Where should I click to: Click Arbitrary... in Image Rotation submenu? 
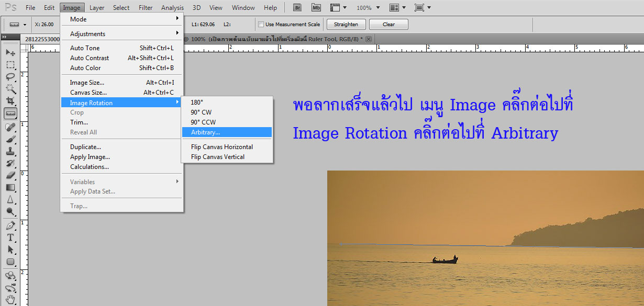[205, 132]
